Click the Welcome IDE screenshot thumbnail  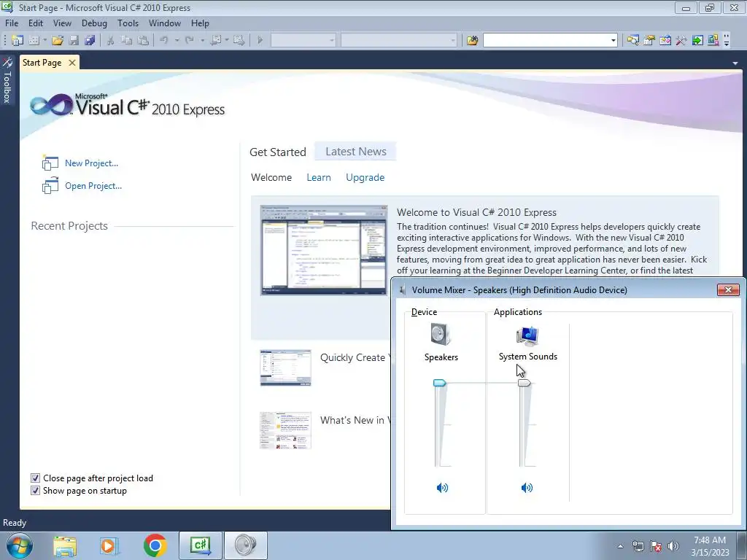(324, 251)
